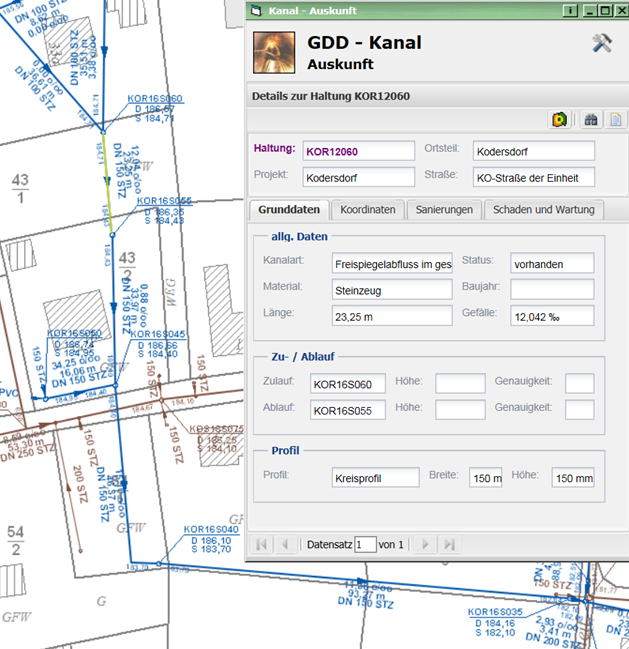Click the Länge field 23,25 m
Screen dimensions: 629x649
392,316
